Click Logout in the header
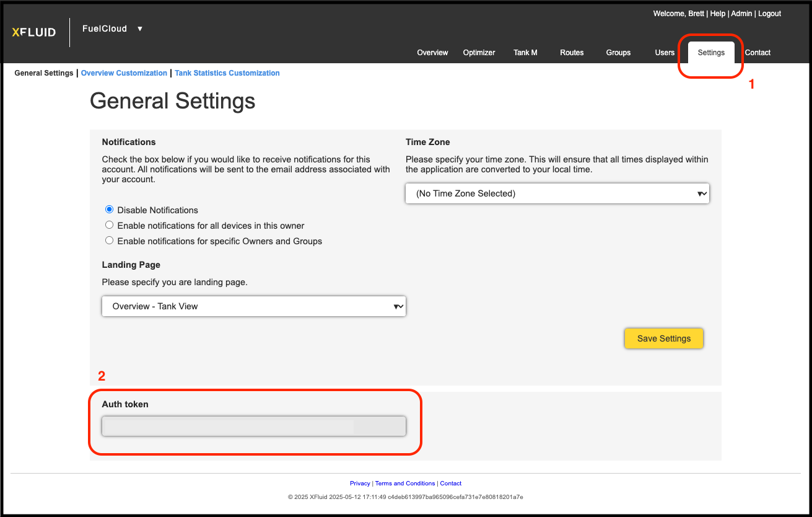Image resolution: width=812 pixels, height=517 pixels. point(769,14)
